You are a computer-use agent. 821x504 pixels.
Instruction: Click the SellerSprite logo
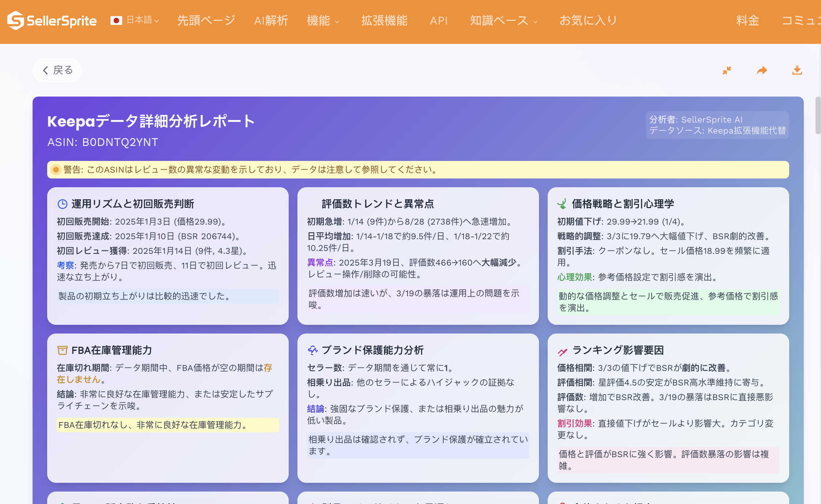pyautogui.click(x=52, y=20)
